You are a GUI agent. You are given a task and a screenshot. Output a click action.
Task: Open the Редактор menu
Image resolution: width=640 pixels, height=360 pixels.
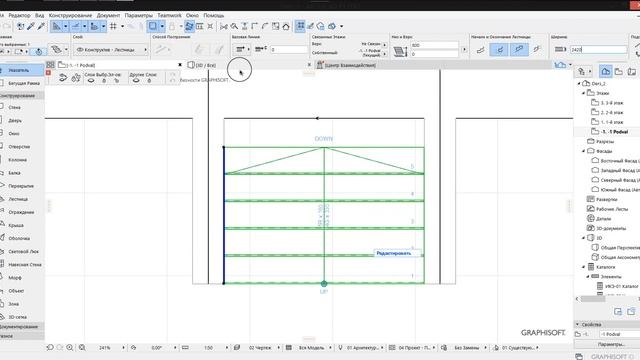[19, 16]
